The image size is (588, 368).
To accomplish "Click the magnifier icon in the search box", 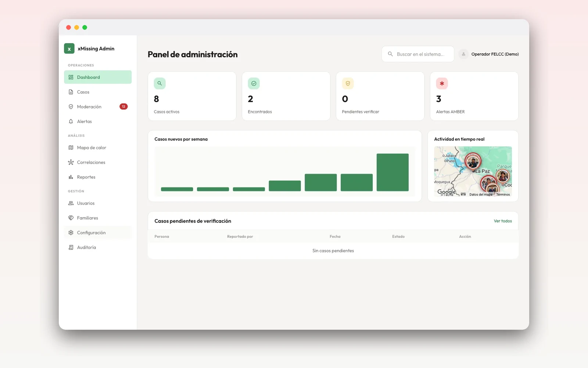I will coord(390,54).
